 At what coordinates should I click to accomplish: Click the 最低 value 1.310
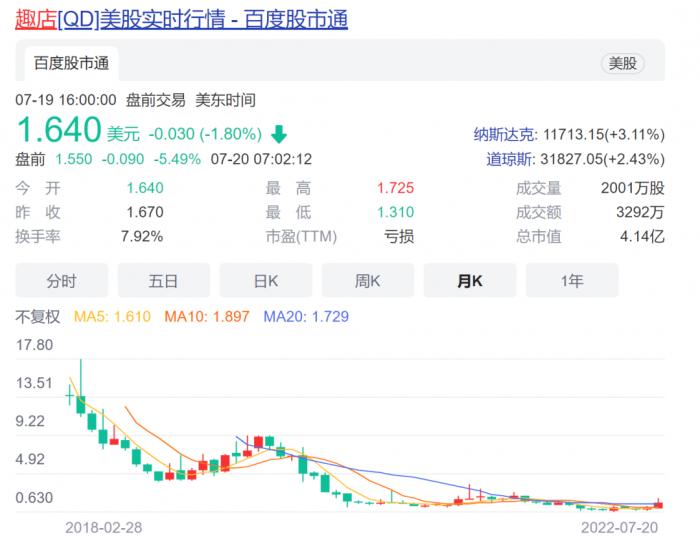pos(396,212)
